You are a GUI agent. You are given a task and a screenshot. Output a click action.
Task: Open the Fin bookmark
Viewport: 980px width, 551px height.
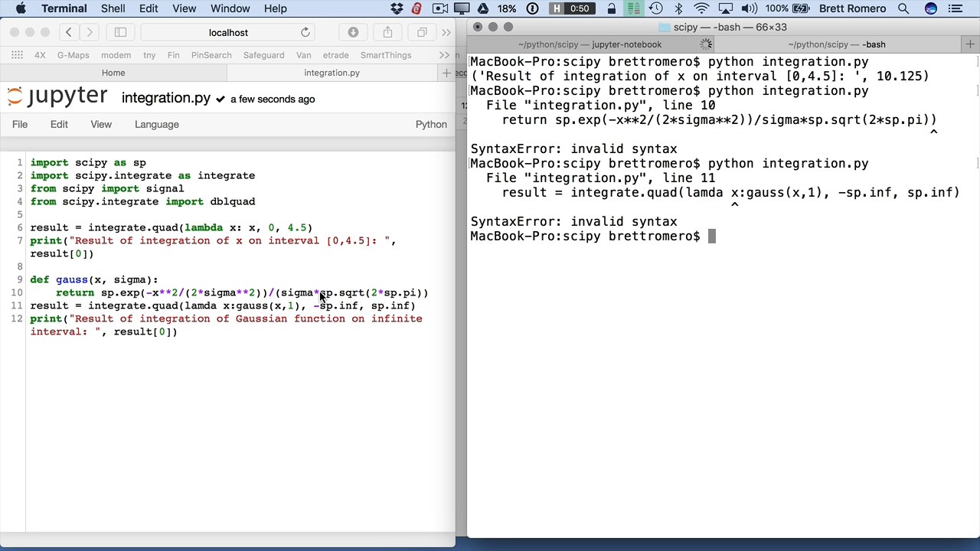tap(173, 55)
